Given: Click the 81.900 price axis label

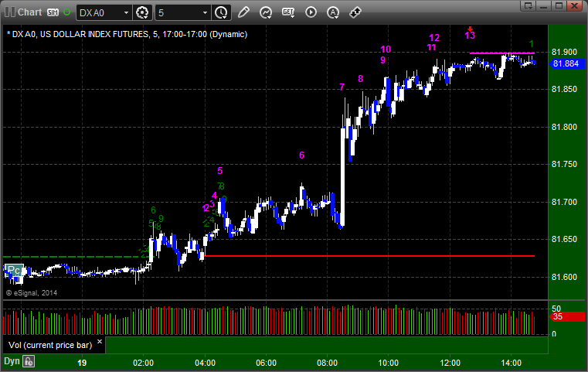Looking at the screenshot, I should click(x=564, y=52).
